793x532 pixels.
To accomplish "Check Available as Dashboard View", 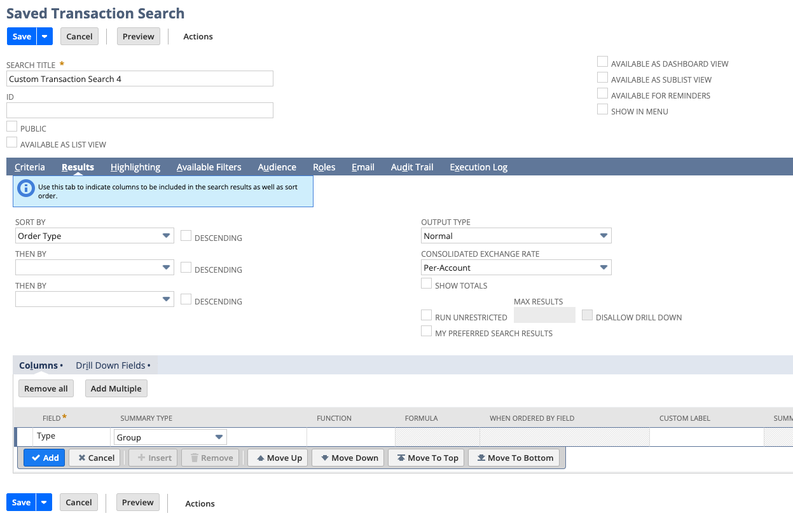I will tap(602, 62).
